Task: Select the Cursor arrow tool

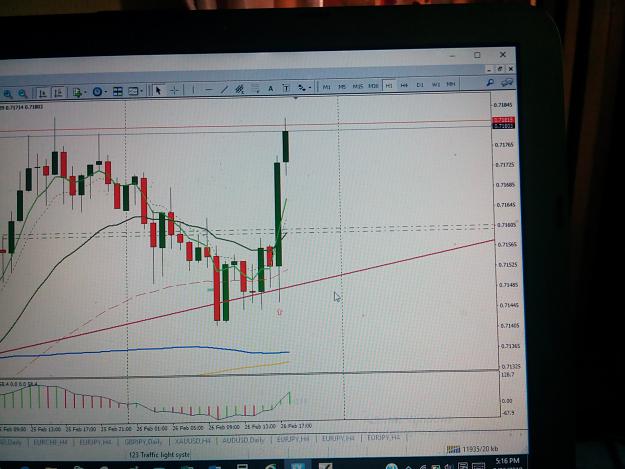Action: click(158, 90)
